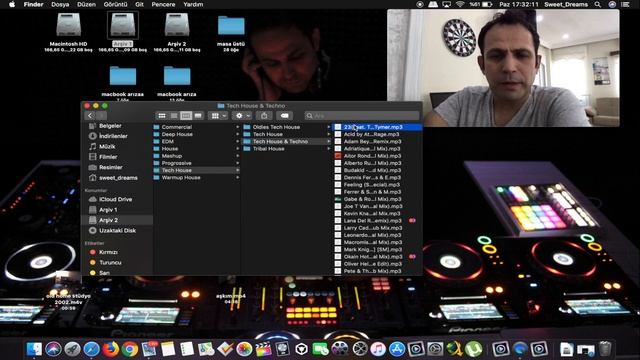
Task: Click the share button in Finder toolbar
Action: 264,116
